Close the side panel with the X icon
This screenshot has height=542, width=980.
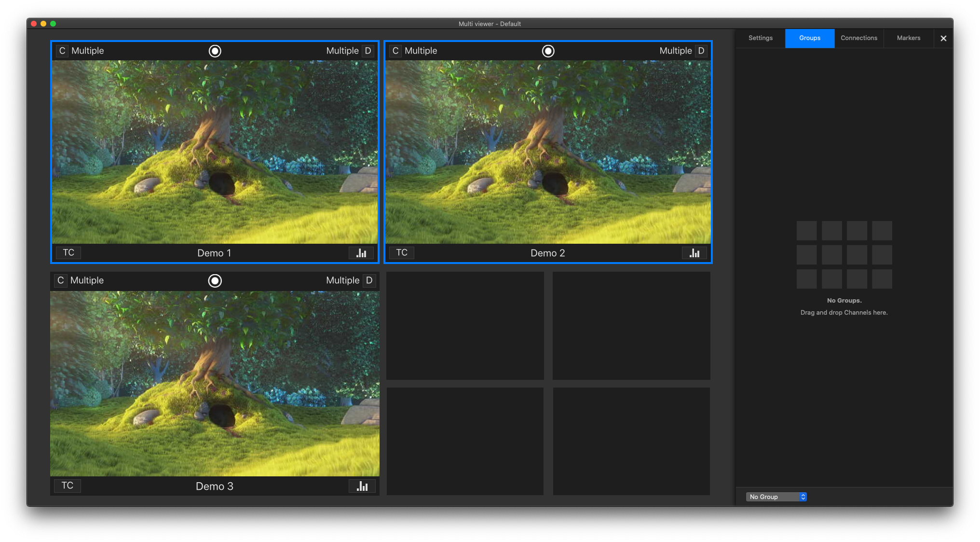[x=943, y=39]
